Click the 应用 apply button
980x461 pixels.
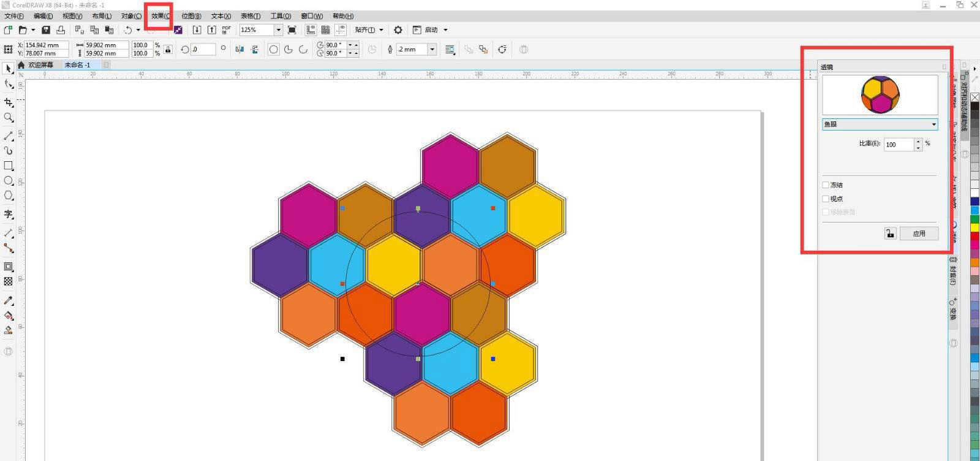tap(919, 234)
